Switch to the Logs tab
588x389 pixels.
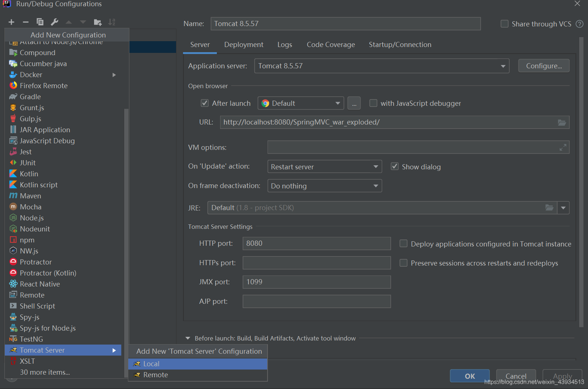(x=285, y=44)
